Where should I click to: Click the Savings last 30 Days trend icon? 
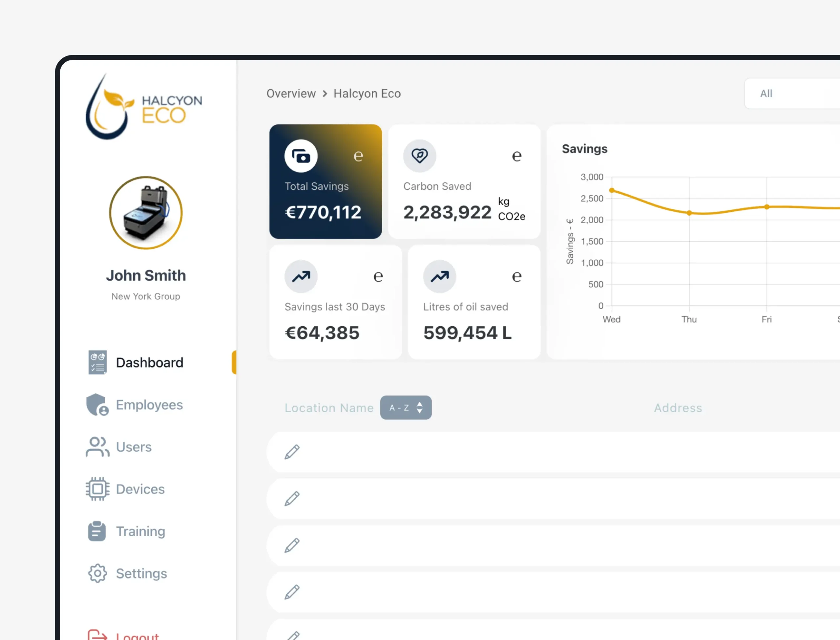point(301,276)
